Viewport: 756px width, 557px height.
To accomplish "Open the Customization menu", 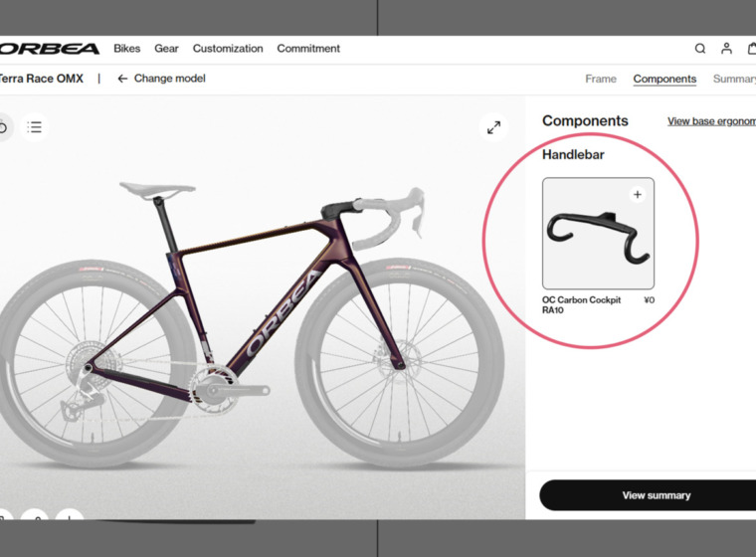I will click(x=228, y=48).
